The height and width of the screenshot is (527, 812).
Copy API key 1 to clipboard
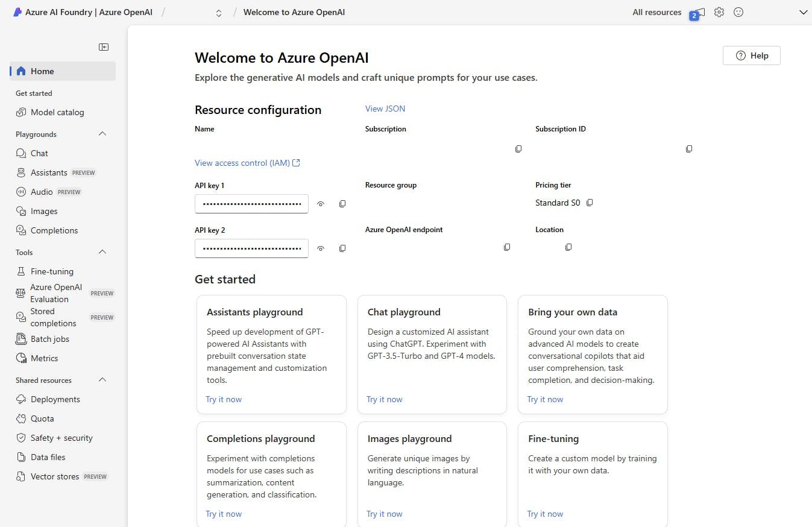342,204
